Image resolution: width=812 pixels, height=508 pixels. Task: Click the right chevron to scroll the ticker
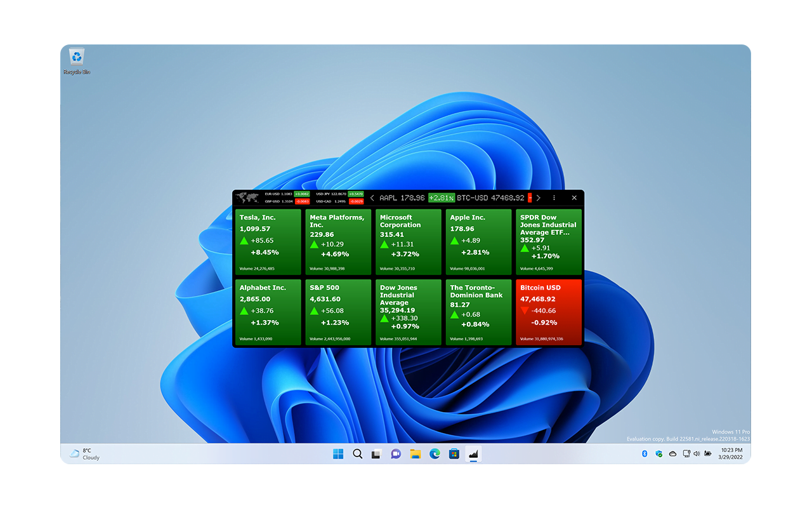539,197
